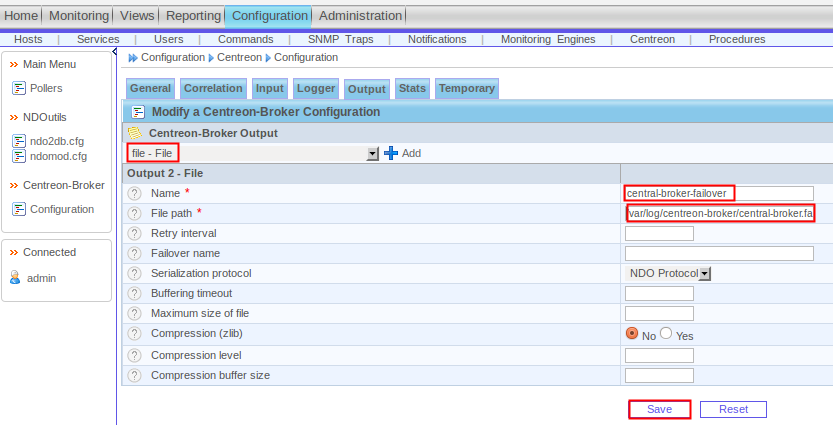
Task: Open the output type dropdown showing file - File
Action: [x=253, y=154]
